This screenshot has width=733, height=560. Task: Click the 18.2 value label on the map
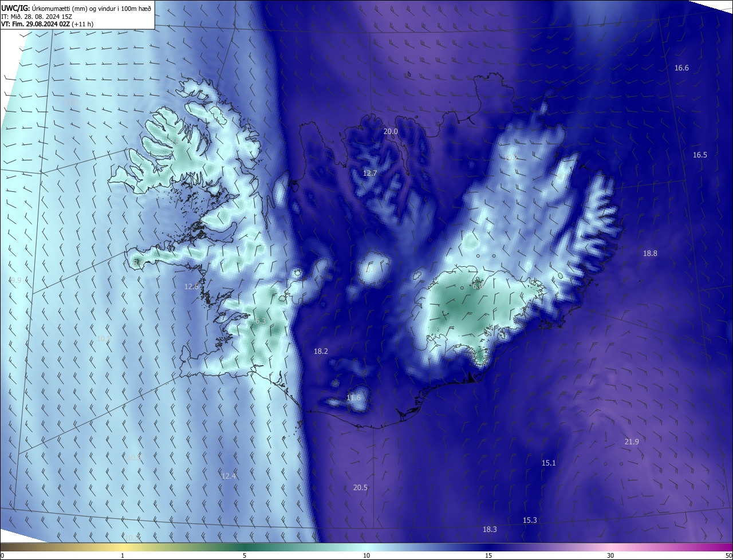[x=321, y=352]
